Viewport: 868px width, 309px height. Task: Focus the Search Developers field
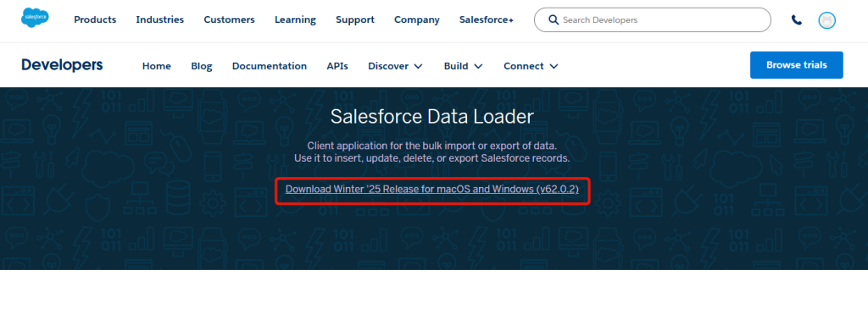pyautogui.click(x=653, y=20)
